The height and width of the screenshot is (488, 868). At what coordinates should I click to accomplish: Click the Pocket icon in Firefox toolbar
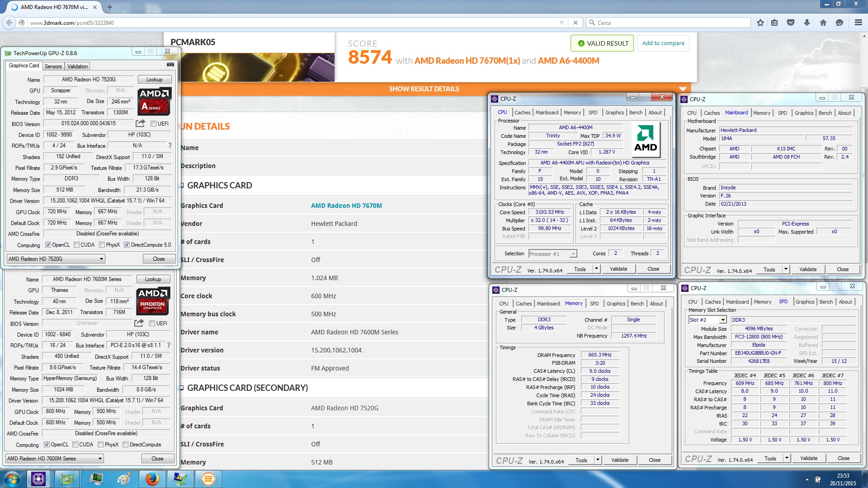791,23
